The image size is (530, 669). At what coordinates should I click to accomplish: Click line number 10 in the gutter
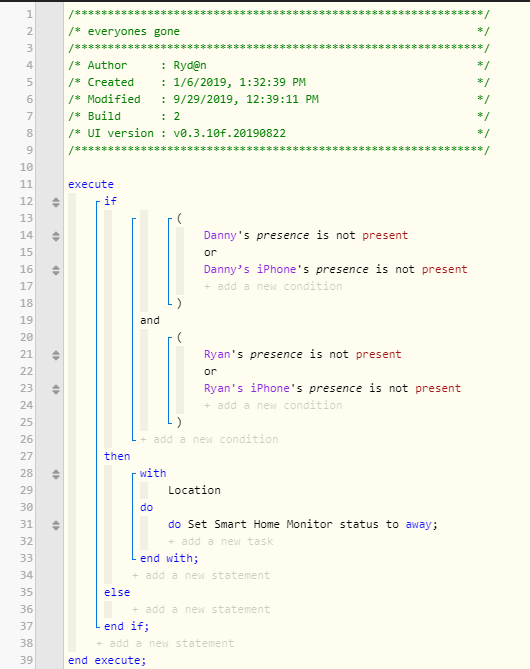(x=26, y=167)
